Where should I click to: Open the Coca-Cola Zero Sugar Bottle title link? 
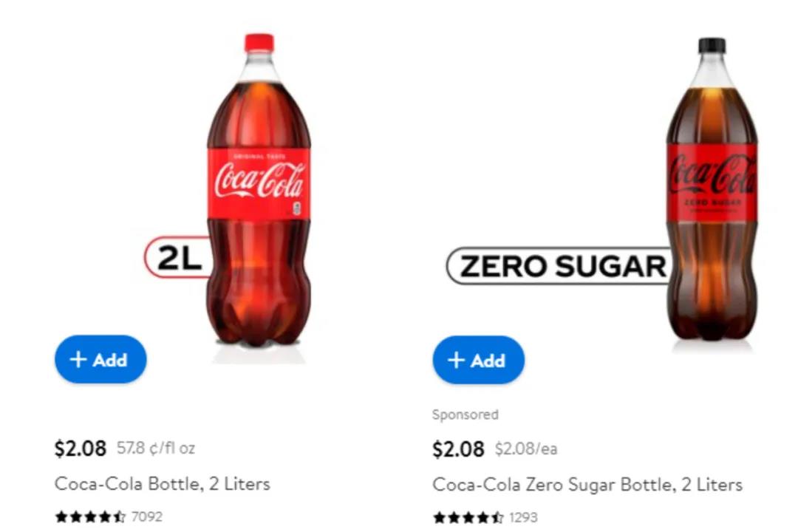click(587, 485)
